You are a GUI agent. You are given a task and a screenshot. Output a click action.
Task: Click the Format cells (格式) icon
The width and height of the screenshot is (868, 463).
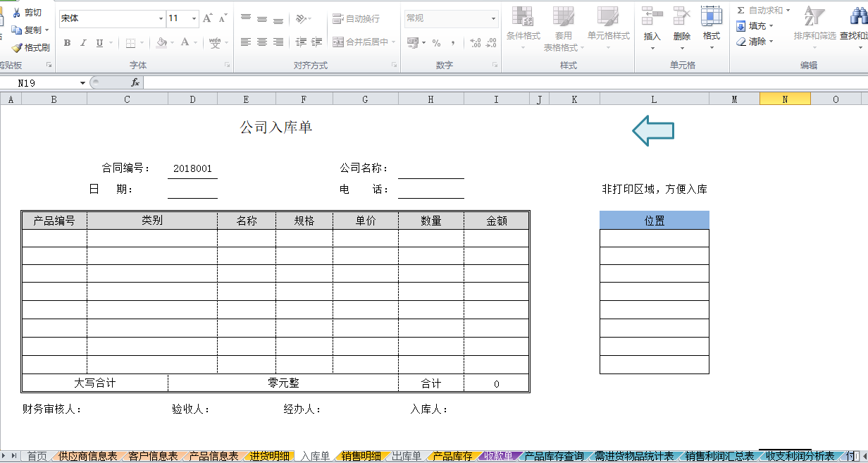click(712, 17)
